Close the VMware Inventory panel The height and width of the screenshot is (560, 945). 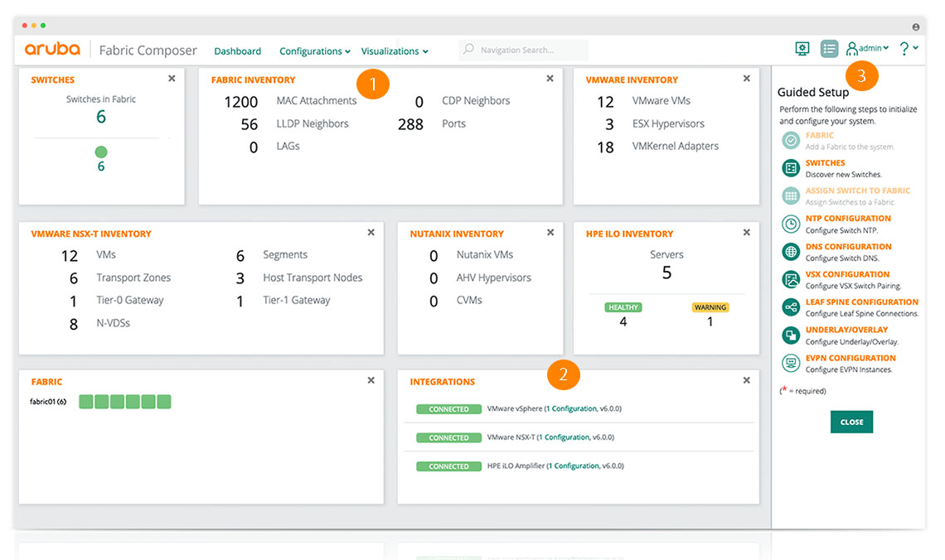point(747,78)
